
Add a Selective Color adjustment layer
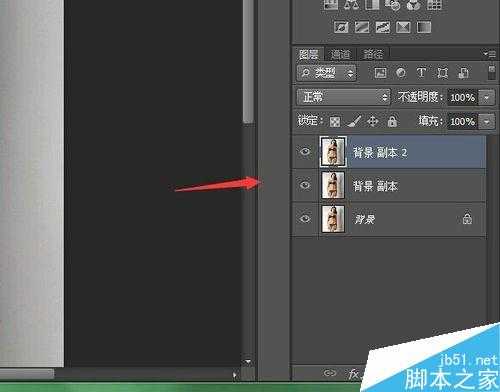(x=403, y=27)
